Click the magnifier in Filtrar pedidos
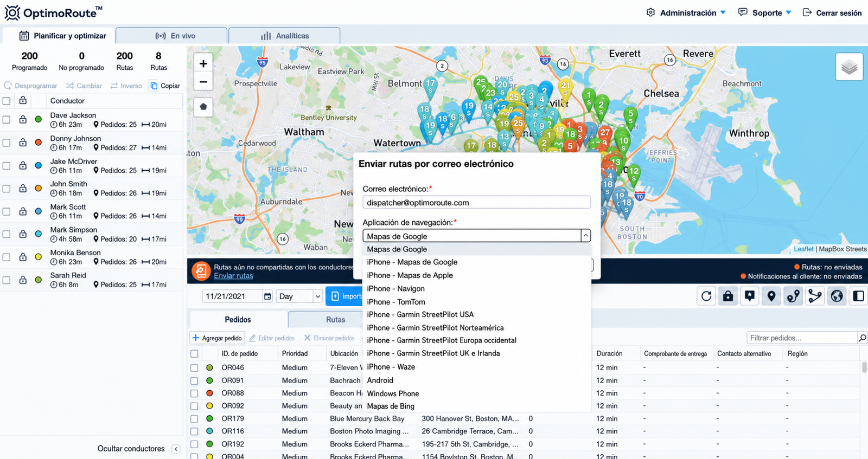Image resolution: width=868 pixels, height=459 pixels. coord(862,338)
